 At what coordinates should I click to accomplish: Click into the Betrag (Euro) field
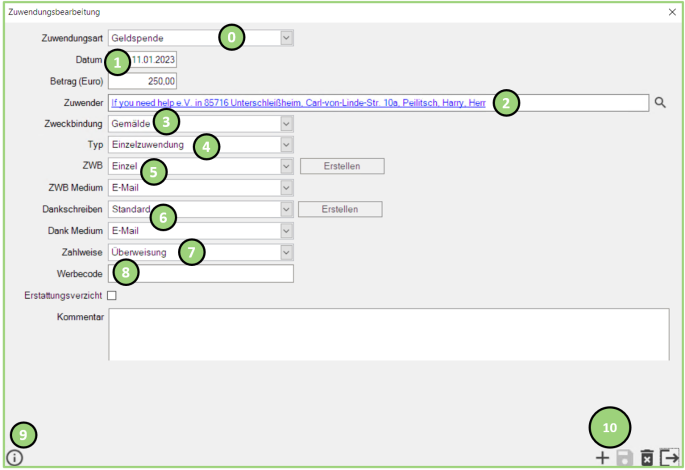pyautogui.click(x=143, y=81)
